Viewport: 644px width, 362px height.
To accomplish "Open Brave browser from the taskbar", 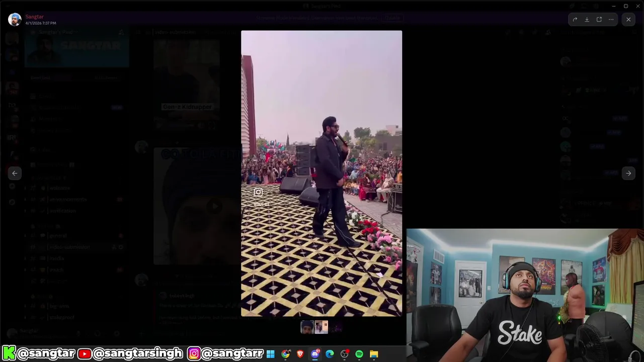I will [300, 354].
